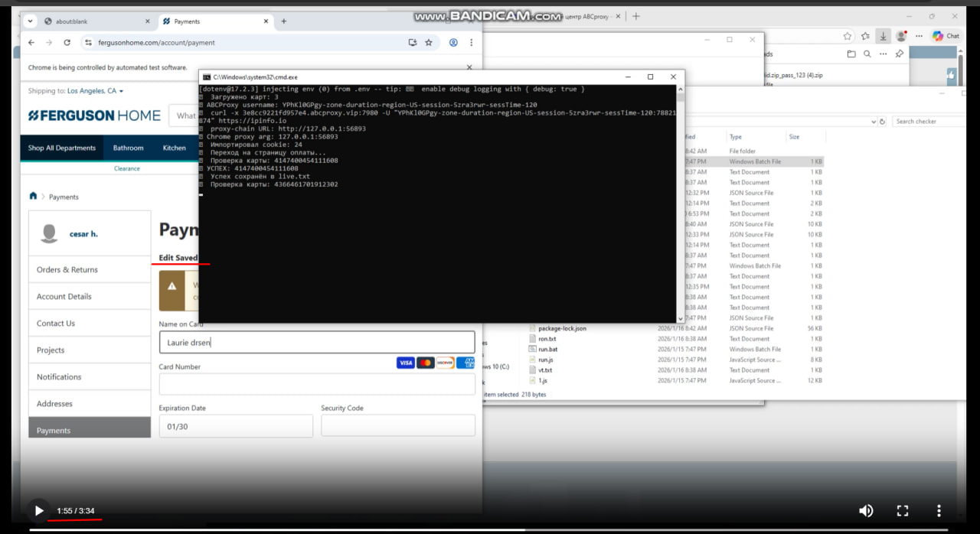
Task: Open downloads folder from Edge downloads panel
Action: (x=851, y=54)
